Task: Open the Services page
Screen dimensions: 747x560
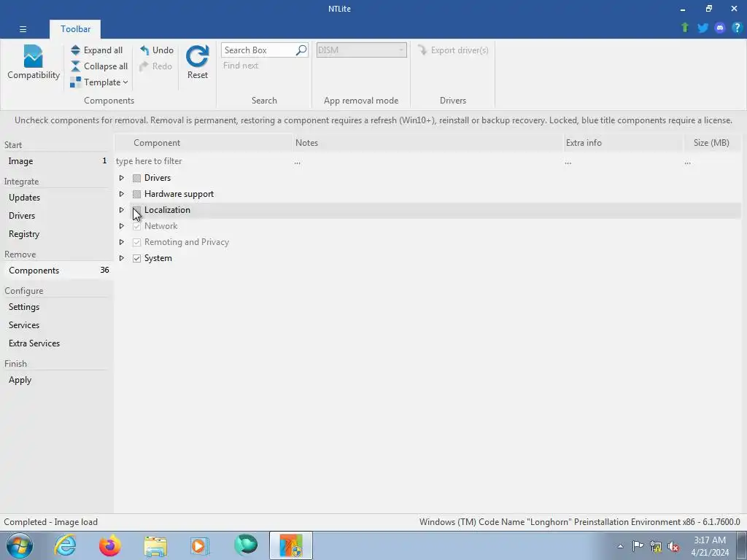Action: pyautogui.click(x=57, y=325)
